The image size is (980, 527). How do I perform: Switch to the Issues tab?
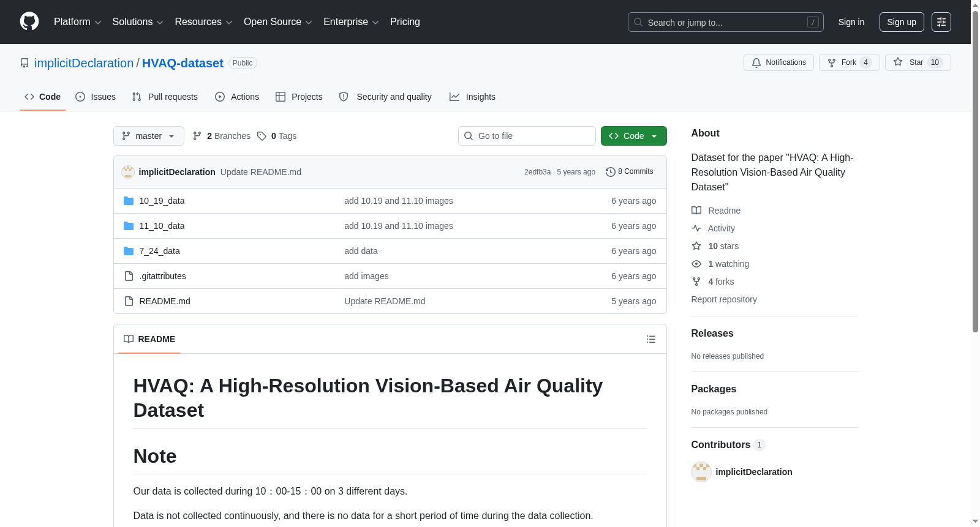point(96,97)
